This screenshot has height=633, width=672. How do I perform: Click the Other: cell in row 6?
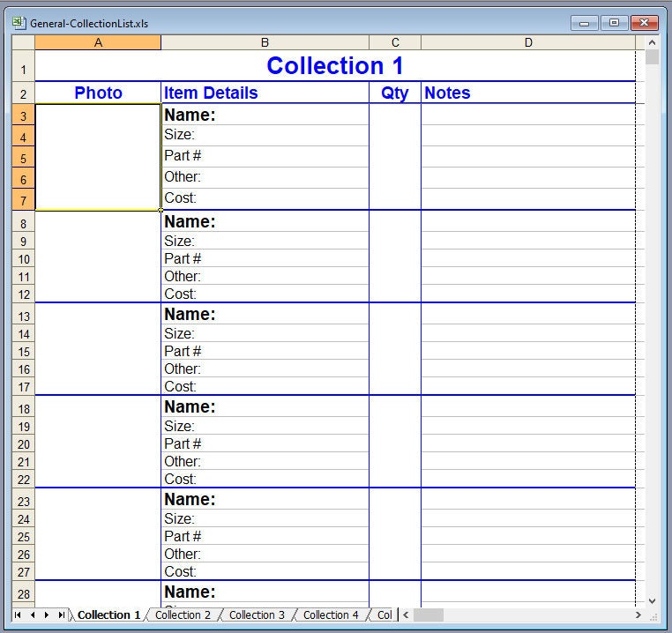tap(265, 177)
